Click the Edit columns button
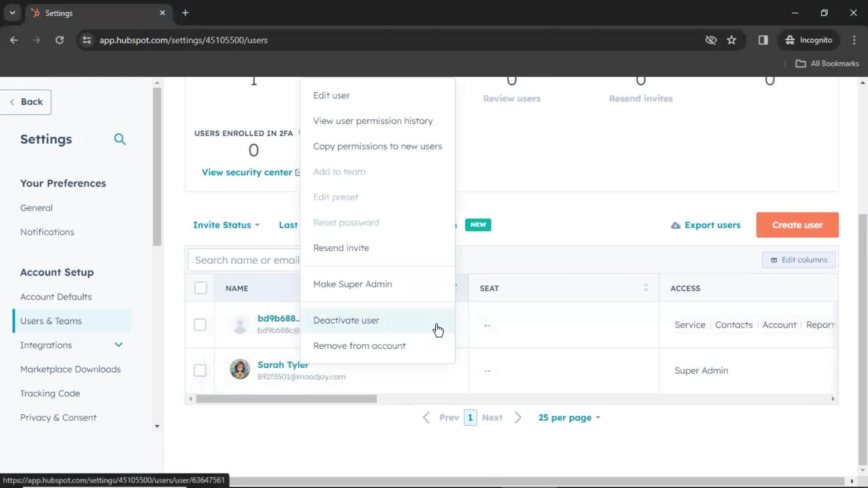 click(799, 260)
